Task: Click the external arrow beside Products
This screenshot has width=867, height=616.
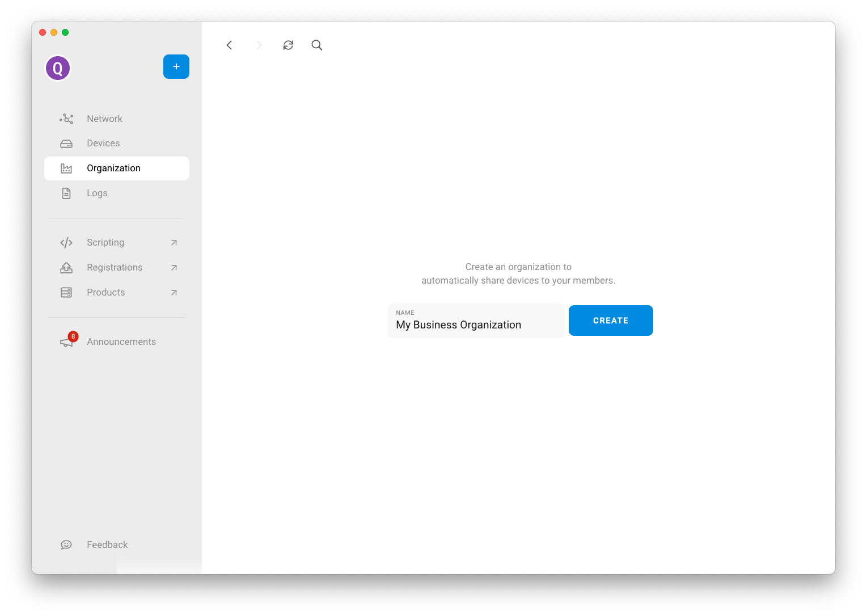Action: (174, 293)
